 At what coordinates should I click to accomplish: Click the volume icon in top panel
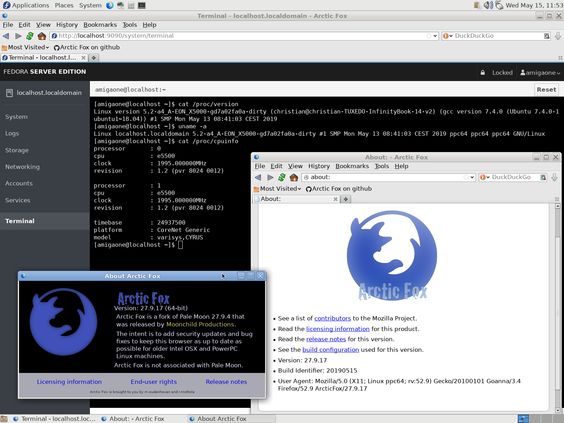coord(488,5)
